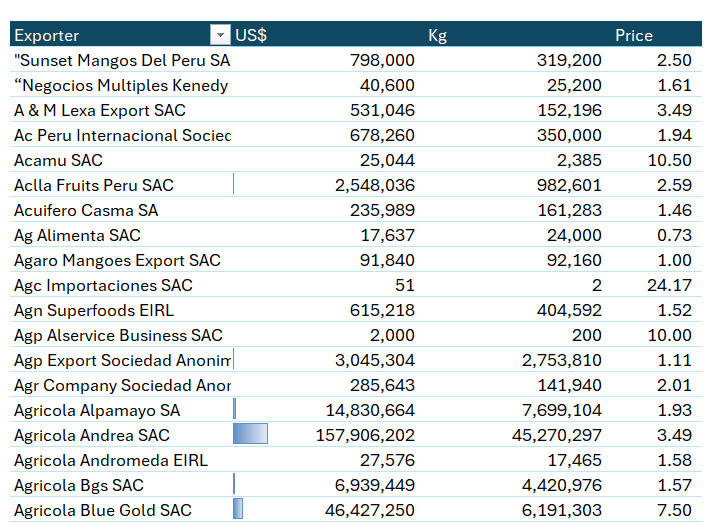Open the Exporter column filter dropdown
Viewport: 706px width, 523px height.
(220, 35)
